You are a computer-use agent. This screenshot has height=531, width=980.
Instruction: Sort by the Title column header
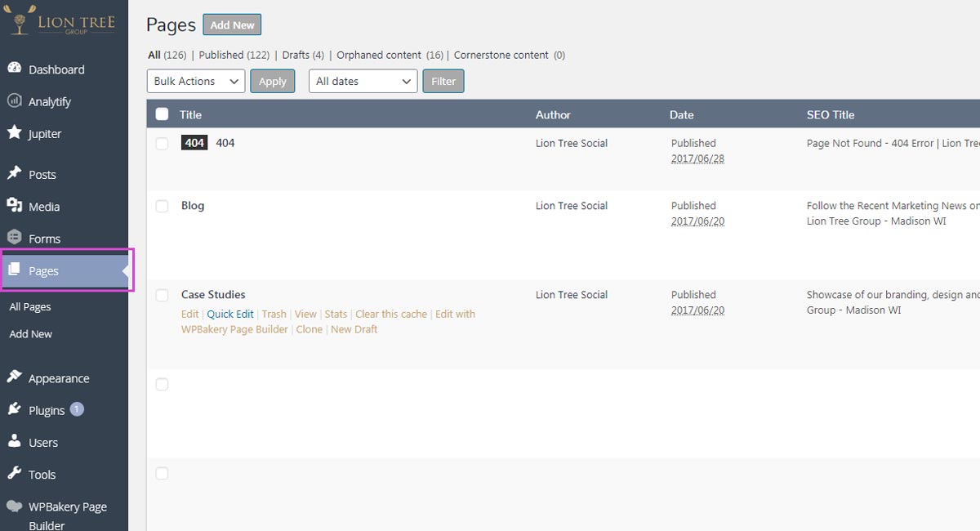click(190, 114)
